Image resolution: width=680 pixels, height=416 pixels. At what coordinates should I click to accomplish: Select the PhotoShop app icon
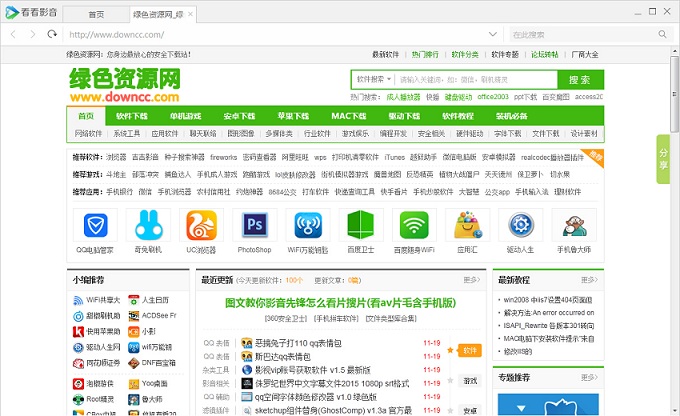pyautogui.click(x=254, y=223)
